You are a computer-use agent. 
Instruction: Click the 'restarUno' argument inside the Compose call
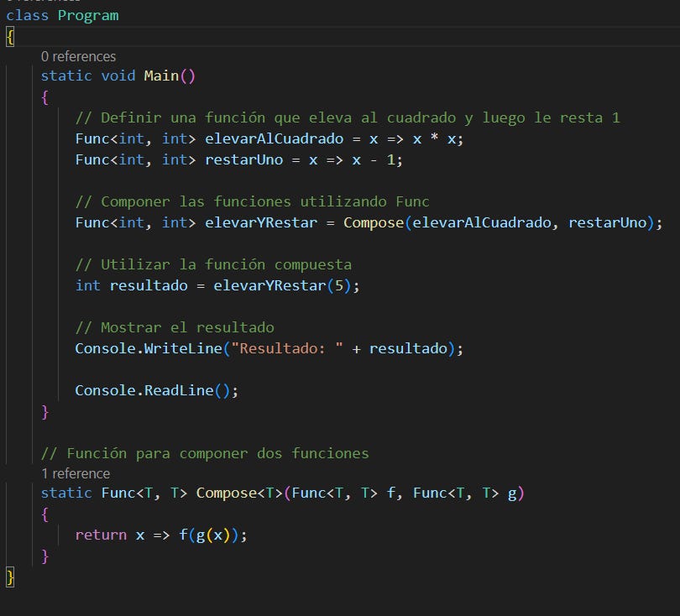[x=607, y=223]
